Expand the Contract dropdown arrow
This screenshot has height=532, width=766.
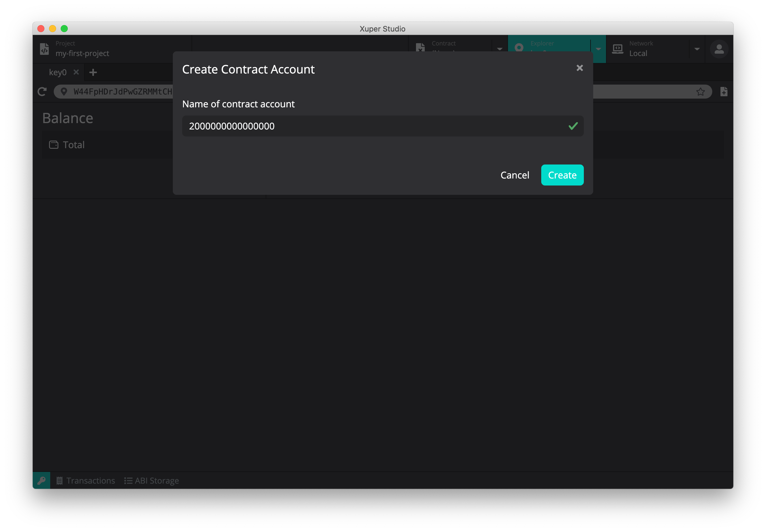499,49
